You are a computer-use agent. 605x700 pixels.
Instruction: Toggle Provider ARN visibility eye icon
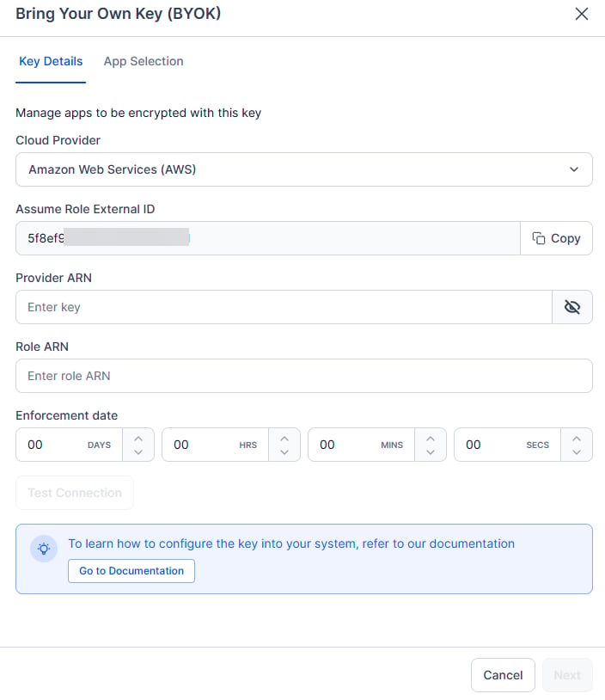pos(572,307)
